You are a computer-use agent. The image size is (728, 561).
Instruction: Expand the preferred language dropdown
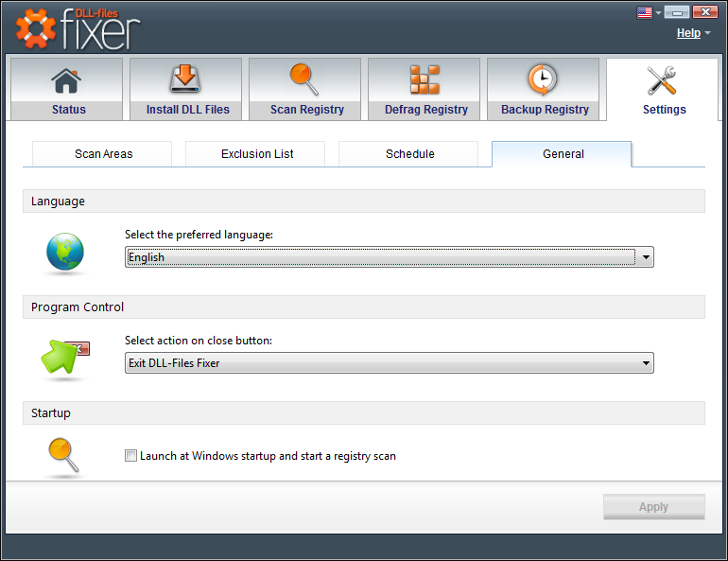coord(390,256)
